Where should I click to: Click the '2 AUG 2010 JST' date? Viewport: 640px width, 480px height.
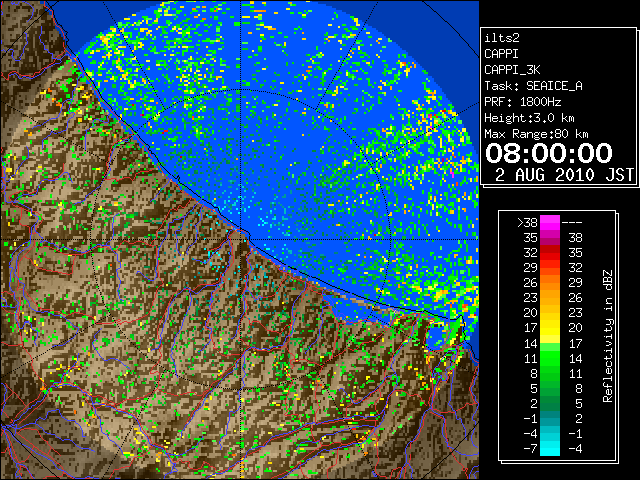coord(564,175)
